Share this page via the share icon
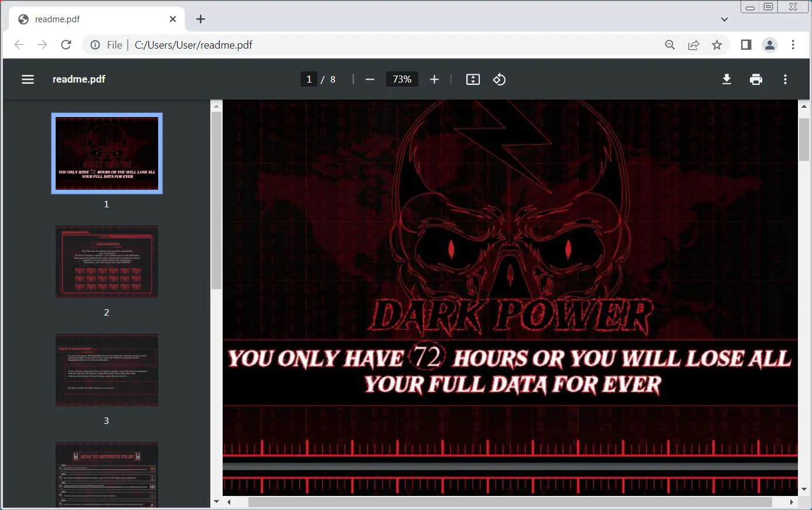Viewport: 812px width, 510px height. click(694, 45)
